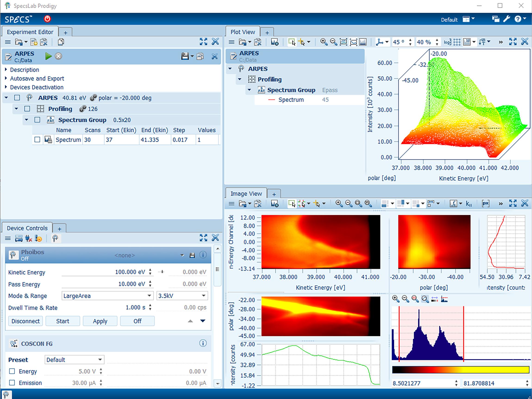Screen dimensions: 532x399
Task: Tick the Spectrum row checkbox
Action: (37, 140)
